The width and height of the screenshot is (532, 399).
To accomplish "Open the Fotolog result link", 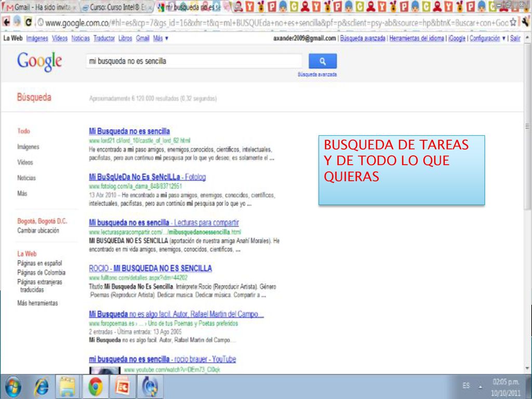I will click(147, 177).
